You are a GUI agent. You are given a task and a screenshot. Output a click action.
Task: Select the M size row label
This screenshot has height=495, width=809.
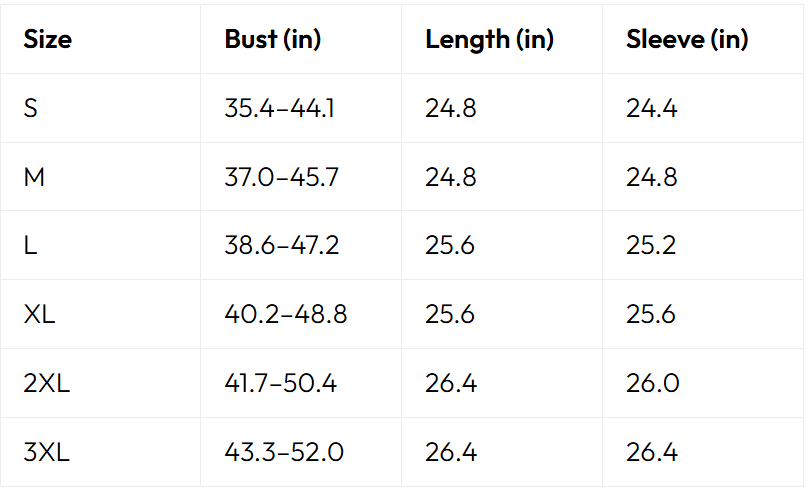click(x=34, y=177)
